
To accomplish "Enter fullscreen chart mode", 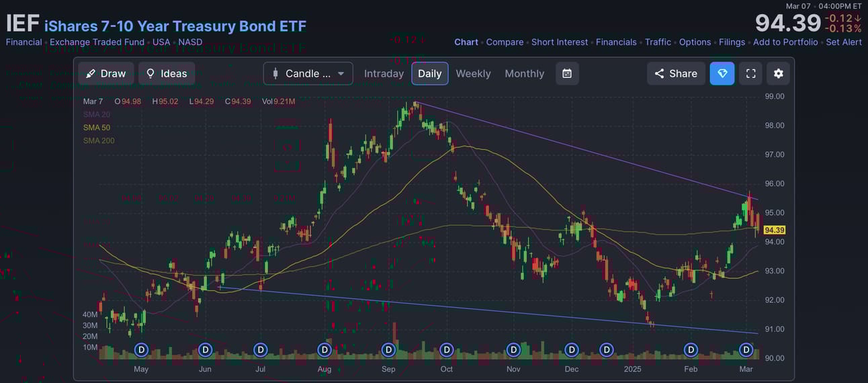I will click(751, 73).
